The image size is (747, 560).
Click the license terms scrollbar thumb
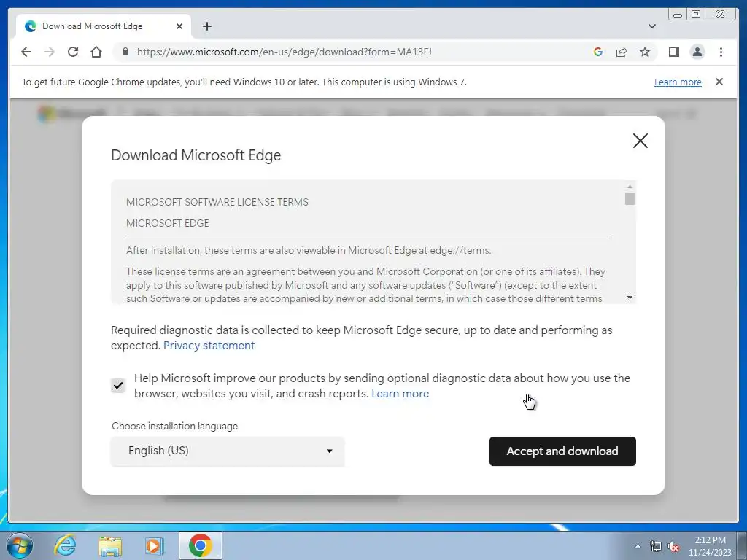click(x=630, y=198)
